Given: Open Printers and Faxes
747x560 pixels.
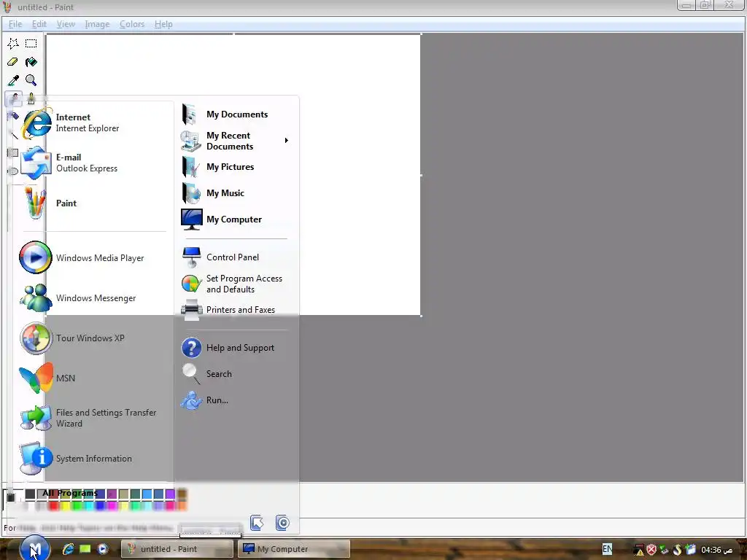Looking at the screenshot, I should pos(236,309).
